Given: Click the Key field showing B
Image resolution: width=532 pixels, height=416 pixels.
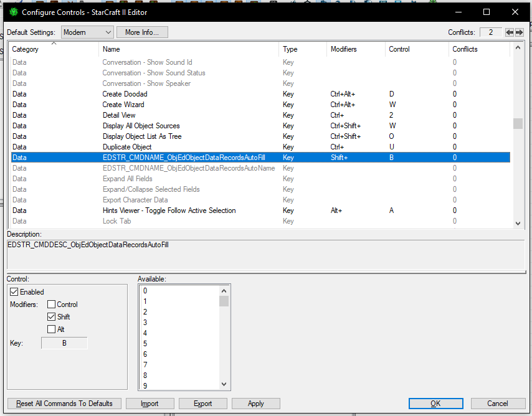Looking at the screenshot, I should tap(64, 343).
